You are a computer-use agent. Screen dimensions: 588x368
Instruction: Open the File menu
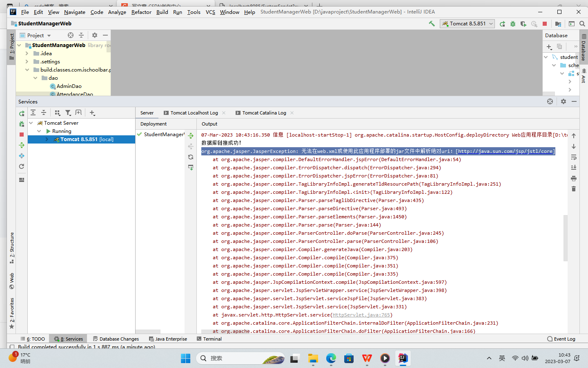(25, 12)
